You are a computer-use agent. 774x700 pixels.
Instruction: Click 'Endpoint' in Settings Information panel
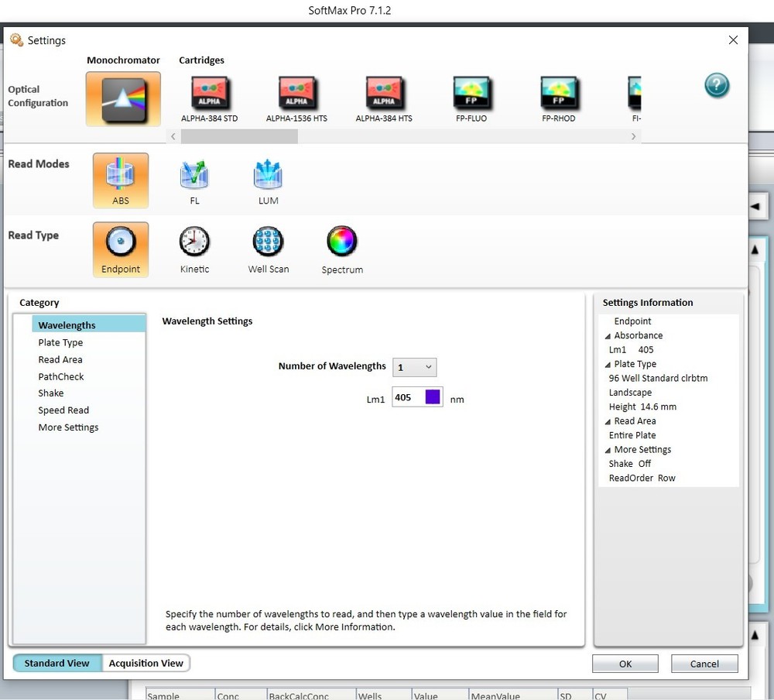click(x=632, y=321)
